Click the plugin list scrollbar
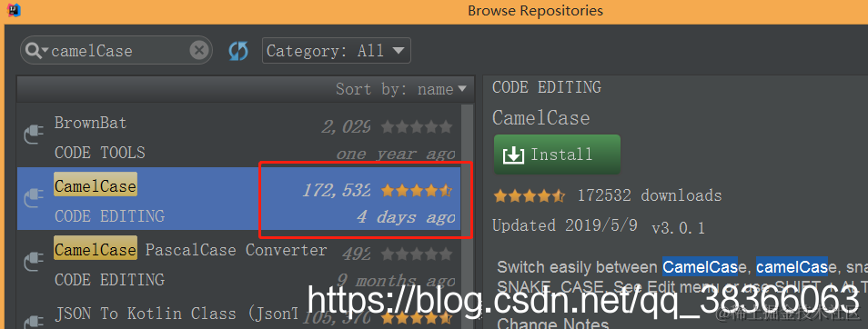868x329 pixels. pos(468,215)
